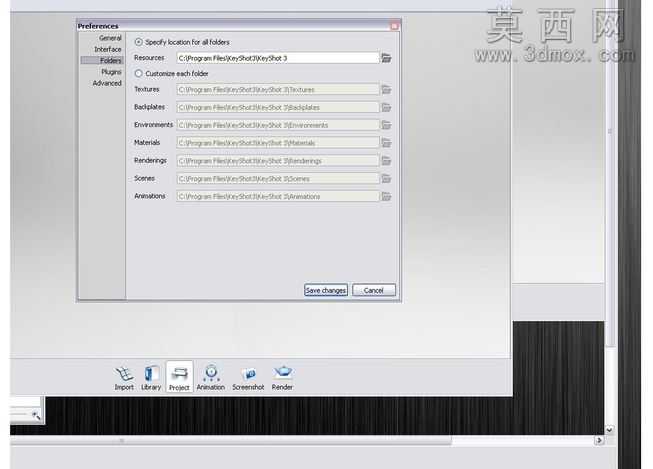Screen dimensions: 653x469
Task: Click the Animations path field
Action: click(278, 196)
